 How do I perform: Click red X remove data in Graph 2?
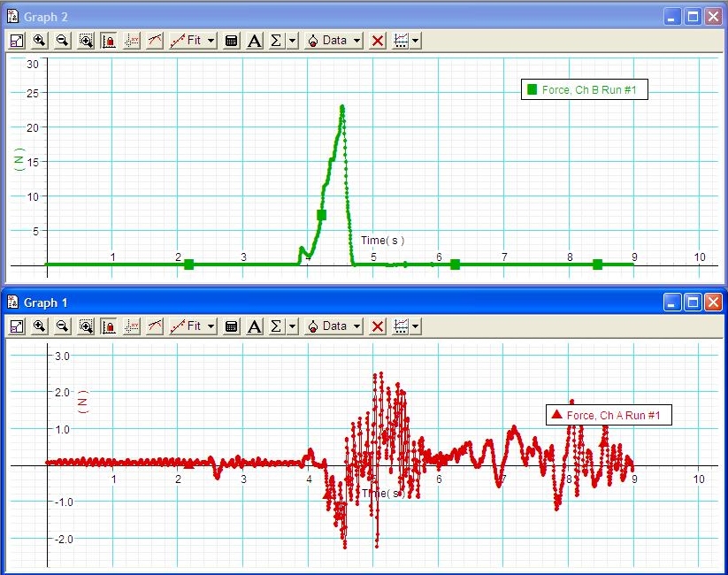(378, 41)
